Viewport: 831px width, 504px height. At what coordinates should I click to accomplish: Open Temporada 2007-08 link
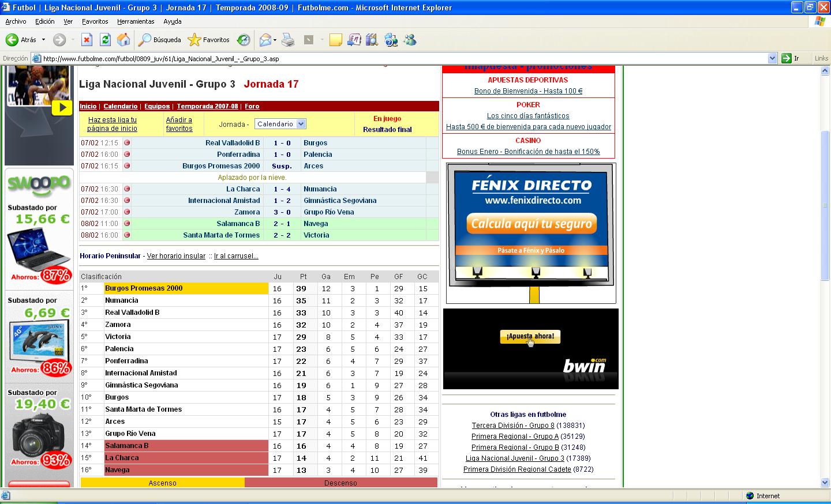pyautogui.click(x=207, y=106)
